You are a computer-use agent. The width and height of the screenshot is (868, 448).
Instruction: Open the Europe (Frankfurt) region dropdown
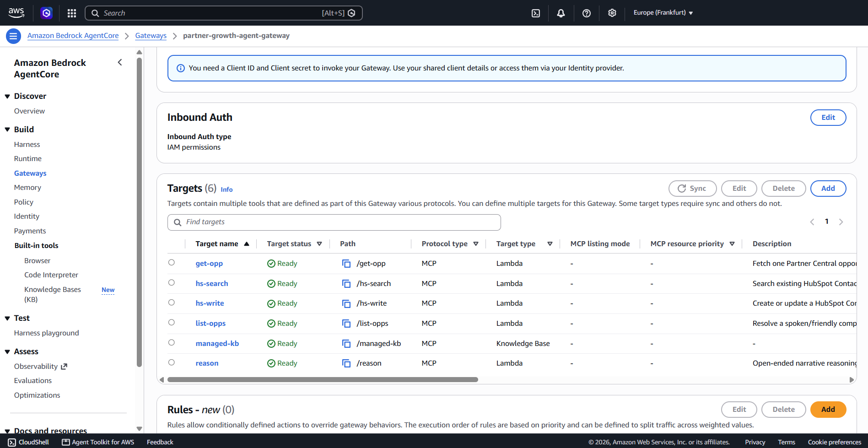tap(663, 13)
